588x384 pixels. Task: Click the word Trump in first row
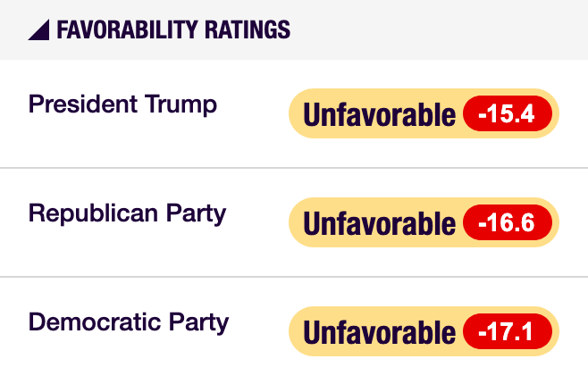[x=181, y=104]
